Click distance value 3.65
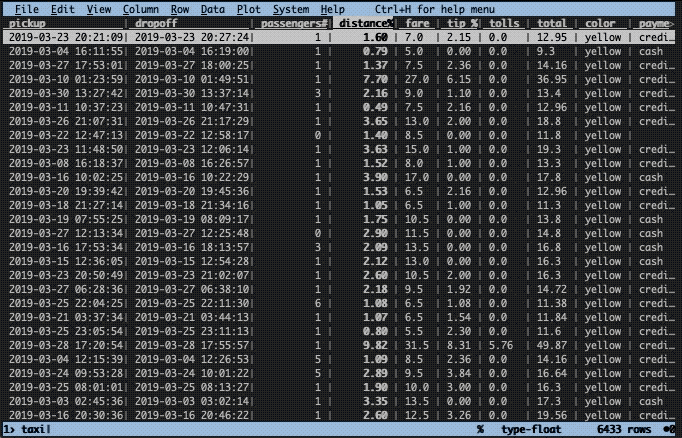Viewport: 682px width, 438px height. [375, 121]
